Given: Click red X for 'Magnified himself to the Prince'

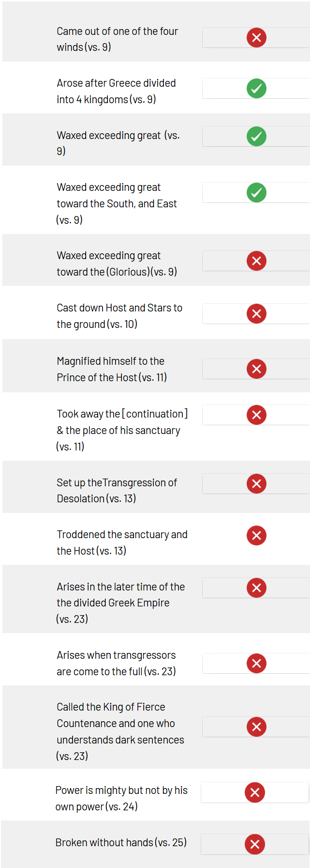Looking at the screenshot, I should [x=256, y=369].
